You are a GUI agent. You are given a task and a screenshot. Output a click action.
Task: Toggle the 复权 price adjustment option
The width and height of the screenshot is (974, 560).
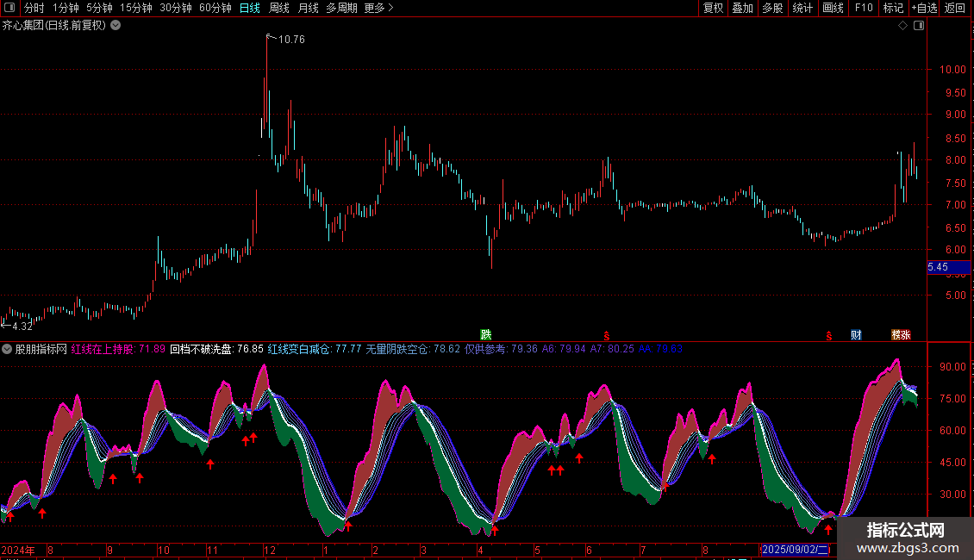click(713, 8)
